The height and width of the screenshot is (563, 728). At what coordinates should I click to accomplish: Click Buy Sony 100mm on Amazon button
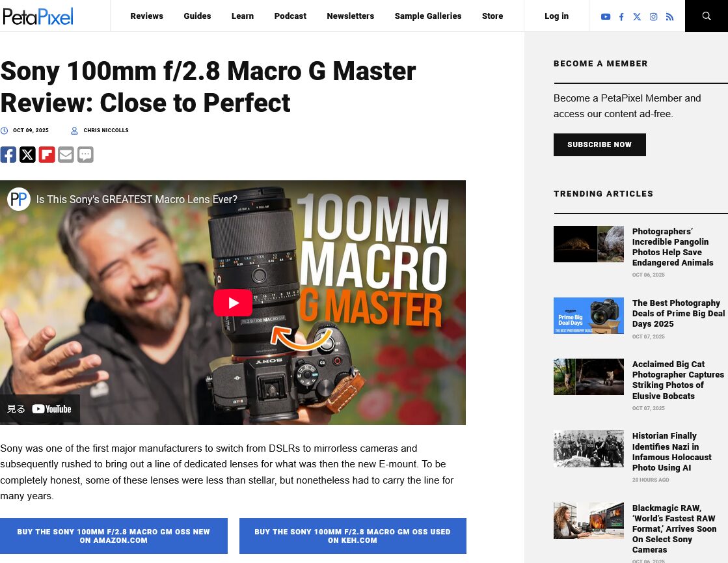coord(114,536)
